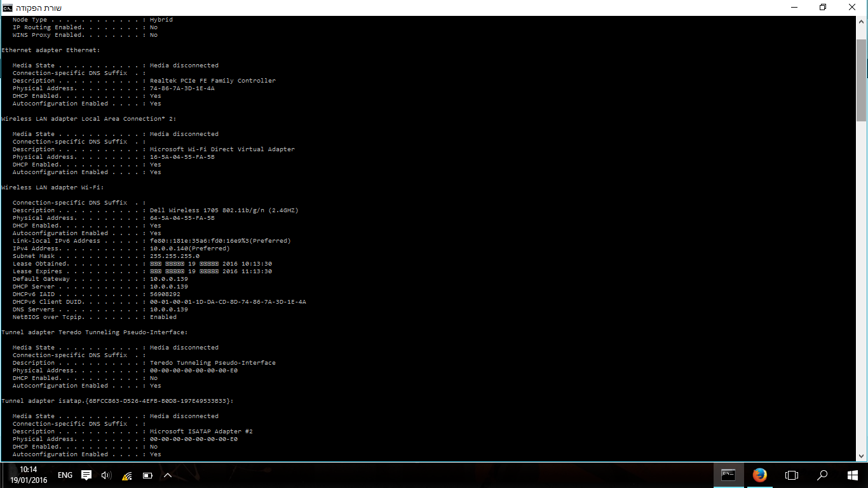Open the taskbar search magnifier
Image resolution: width=868 pixels, height=488 pixels.
pos(822,475)
